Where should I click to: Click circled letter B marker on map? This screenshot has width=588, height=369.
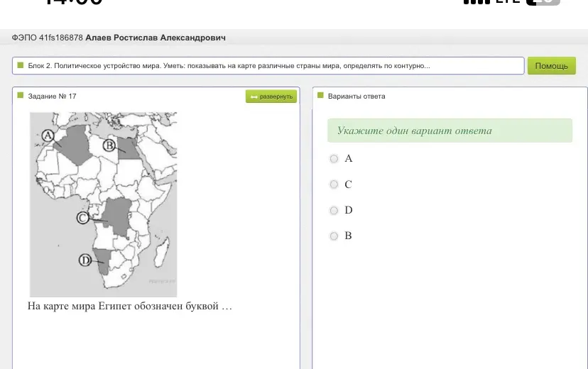pos(109,145)
